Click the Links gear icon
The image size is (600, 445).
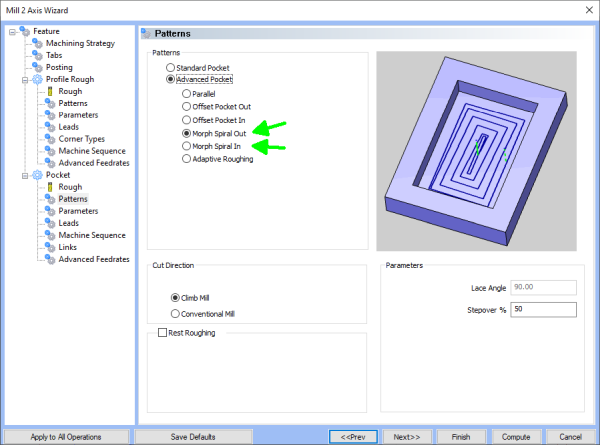click(x=50, y=247)
